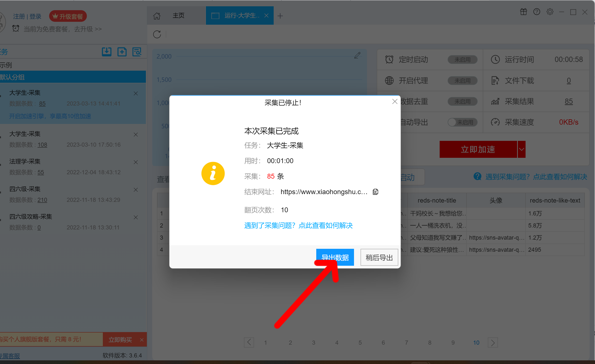The height and width of the screenshot is (364, 595).
Task: Go to results page 10
Action: (x=476, y=343)
